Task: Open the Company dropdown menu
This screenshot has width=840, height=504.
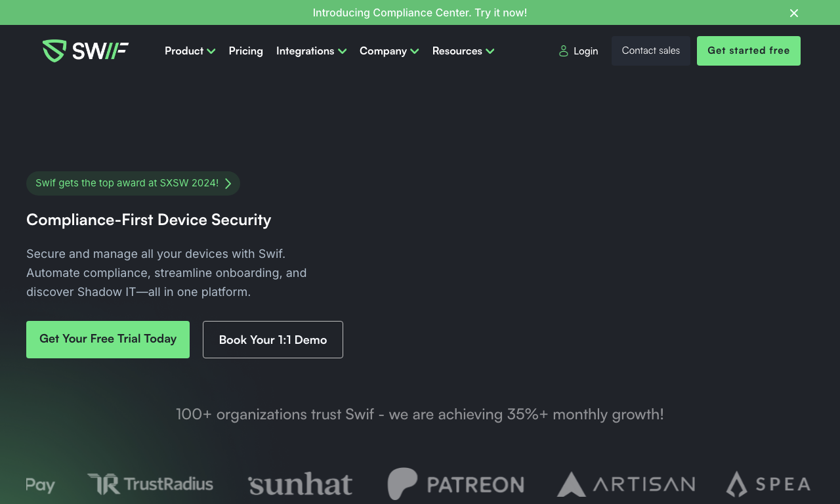Action: (x=389, y=51)
